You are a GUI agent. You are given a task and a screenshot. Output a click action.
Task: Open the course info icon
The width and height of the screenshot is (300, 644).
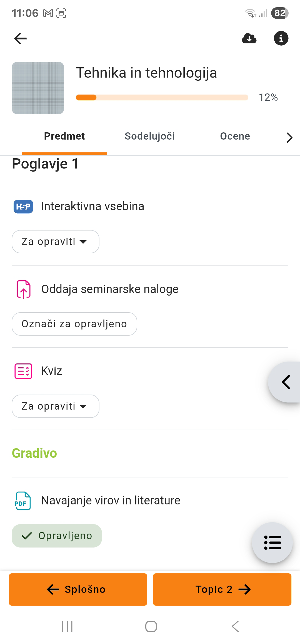tap(281, 38)
